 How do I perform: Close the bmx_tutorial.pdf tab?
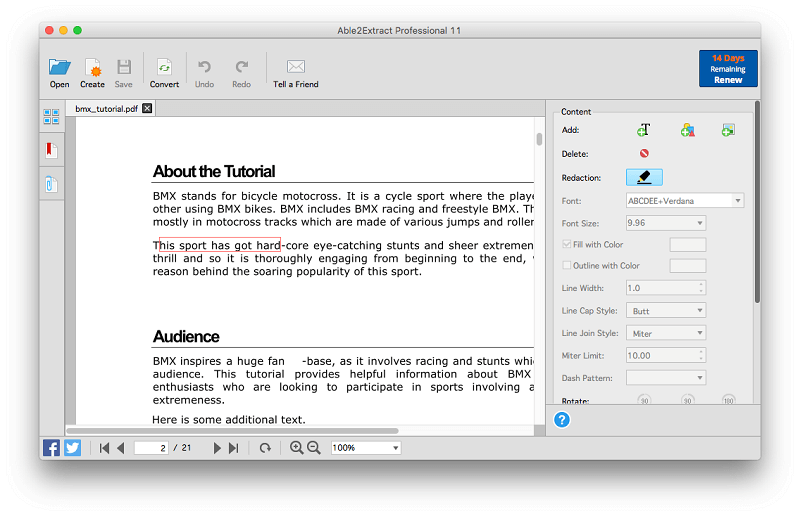pos(147,108)
